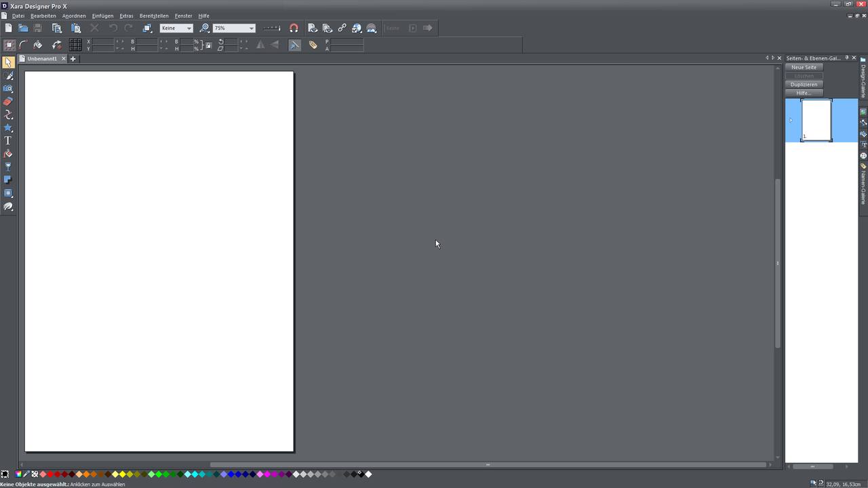868x488 pixels.
Task: Open the 75% zoom level dropdown
Action: click(234, 28)
